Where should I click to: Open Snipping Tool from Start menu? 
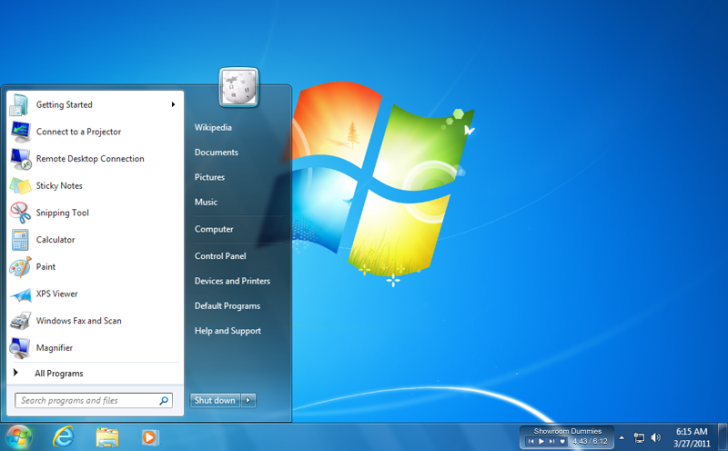tap(62, 213)
